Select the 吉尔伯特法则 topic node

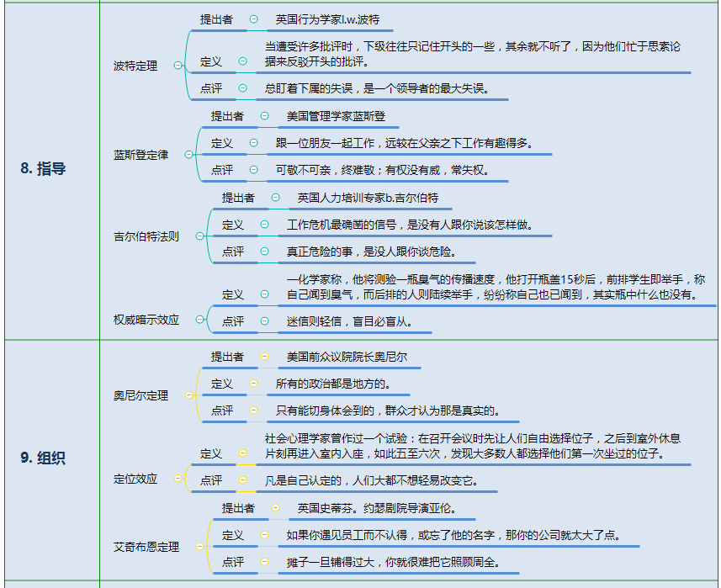(146, 236)
